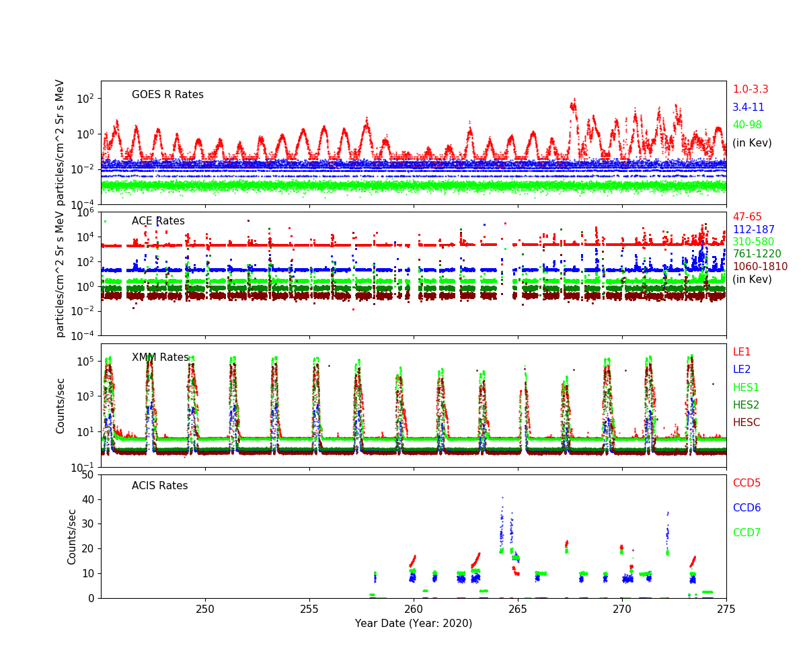Select the HESC legend label
The height and width of the screenshot is (672, 807).
[x=746, y=423]
